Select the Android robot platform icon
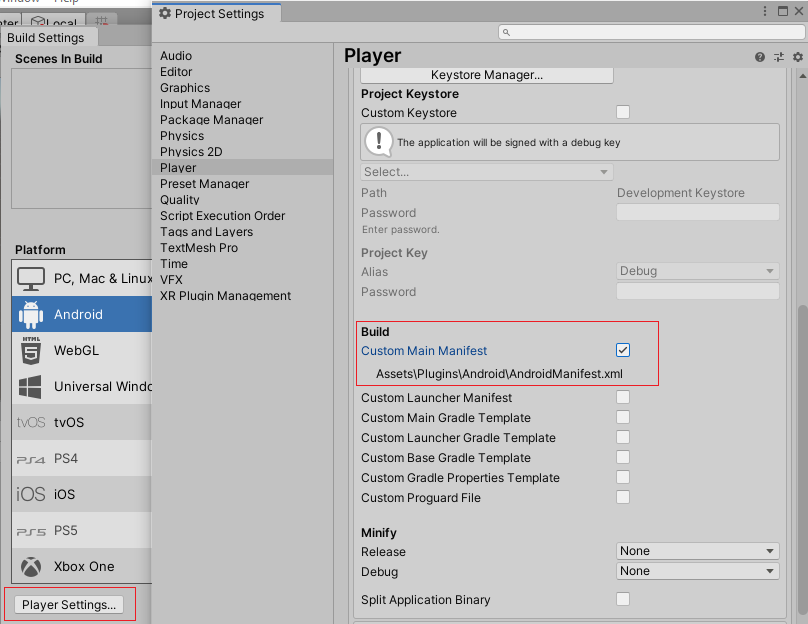The height and width of the screenshot is (624, 808). [x=31, y=314]
